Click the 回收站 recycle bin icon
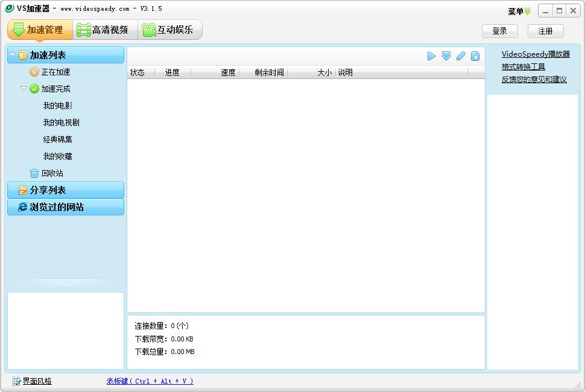The height and width of the screenshot is (392, 585). point(35,173)
